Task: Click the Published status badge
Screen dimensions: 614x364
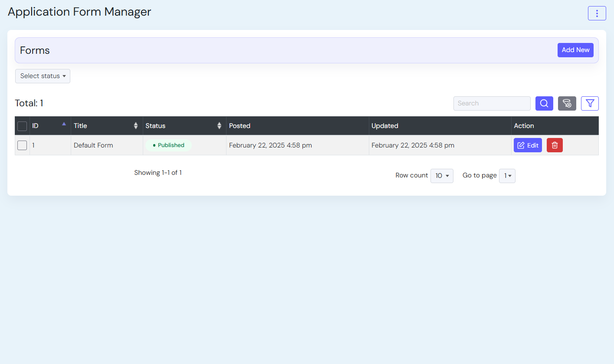Action: click(168, 145)
